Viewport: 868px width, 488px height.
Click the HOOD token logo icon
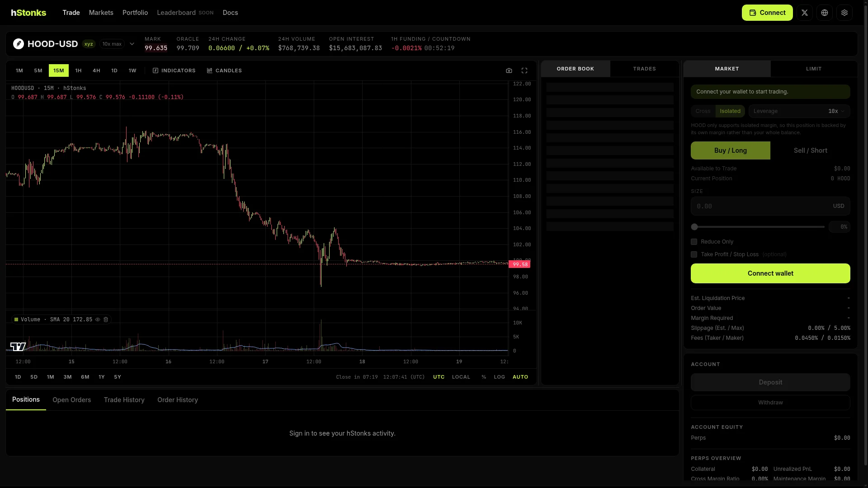[x=19, y=44]
